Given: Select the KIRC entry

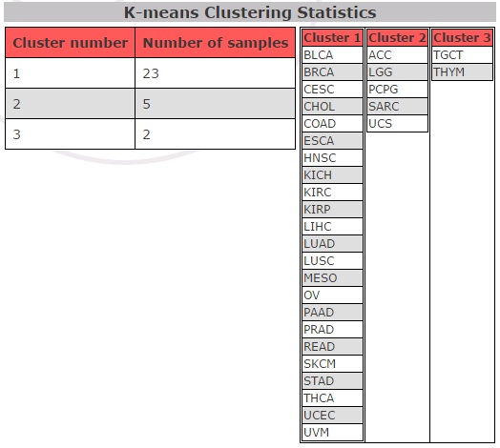Looking at the screenshot, I should coord(332,193).
